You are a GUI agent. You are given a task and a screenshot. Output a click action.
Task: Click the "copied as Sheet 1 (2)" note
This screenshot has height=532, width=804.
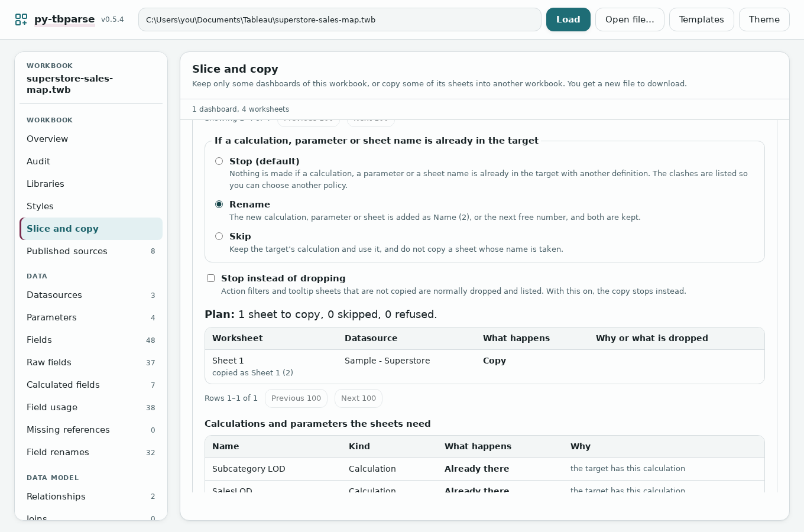click(x=253, y=373)
